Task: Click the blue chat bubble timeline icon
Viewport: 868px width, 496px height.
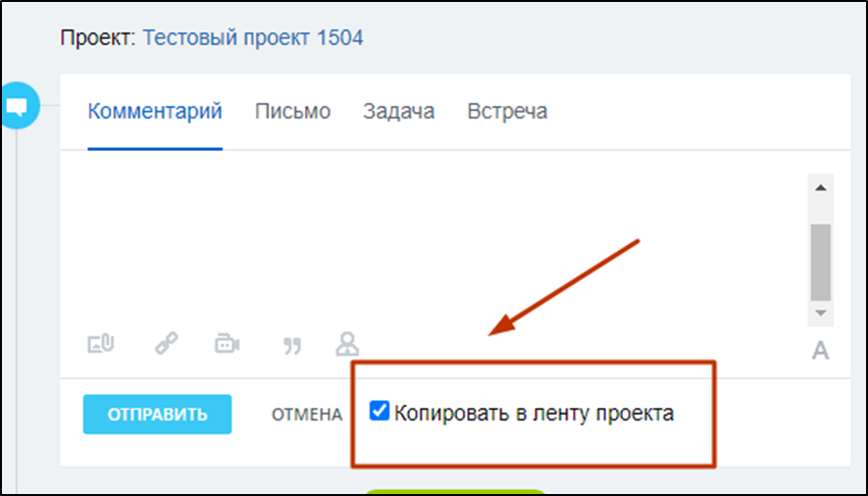Action: pos(19,105)
